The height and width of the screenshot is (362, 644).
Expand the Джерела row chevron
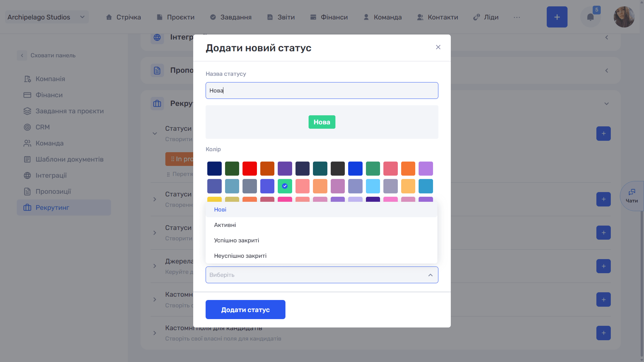tap(155, 266)
